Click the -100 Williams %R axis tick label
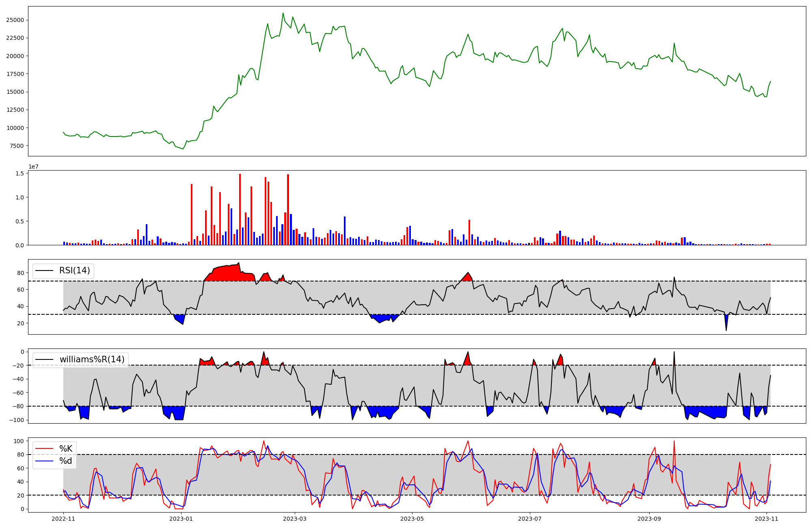This screenshot has height=528, width=812. click(16, 420)
